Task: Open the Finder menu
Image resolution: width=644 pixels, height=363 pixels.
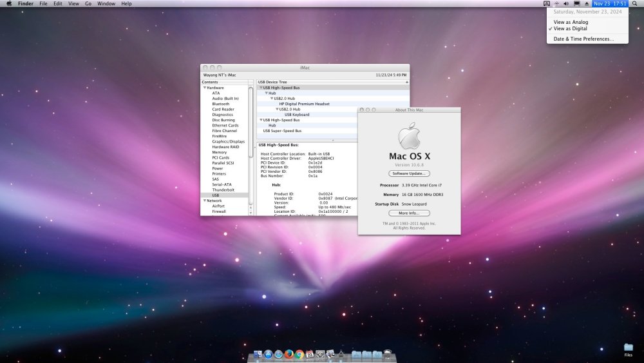Action: point(26,3)
